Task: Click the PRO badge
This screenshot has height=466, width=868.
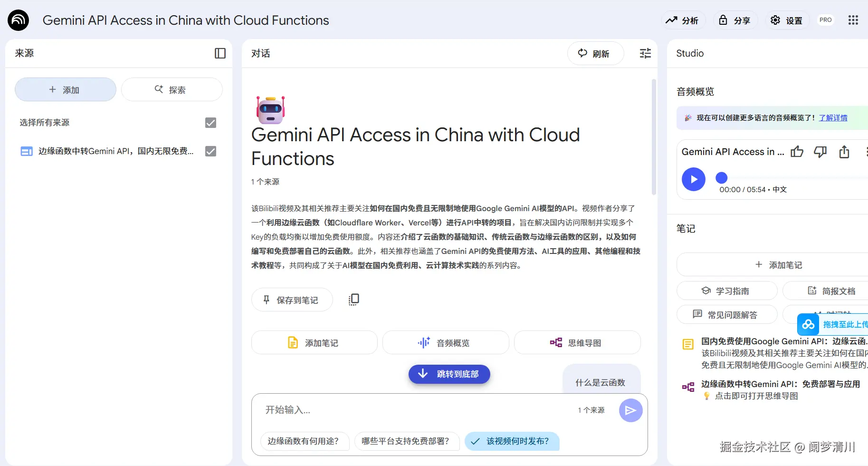Action: 826,20
